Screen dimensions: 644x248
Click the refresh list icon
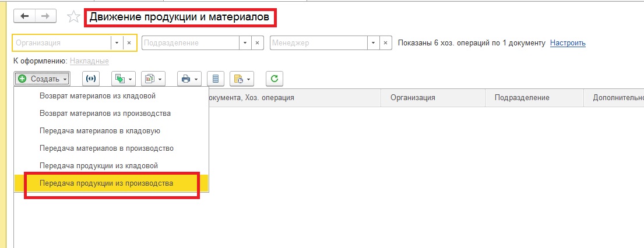pos(275,79)
